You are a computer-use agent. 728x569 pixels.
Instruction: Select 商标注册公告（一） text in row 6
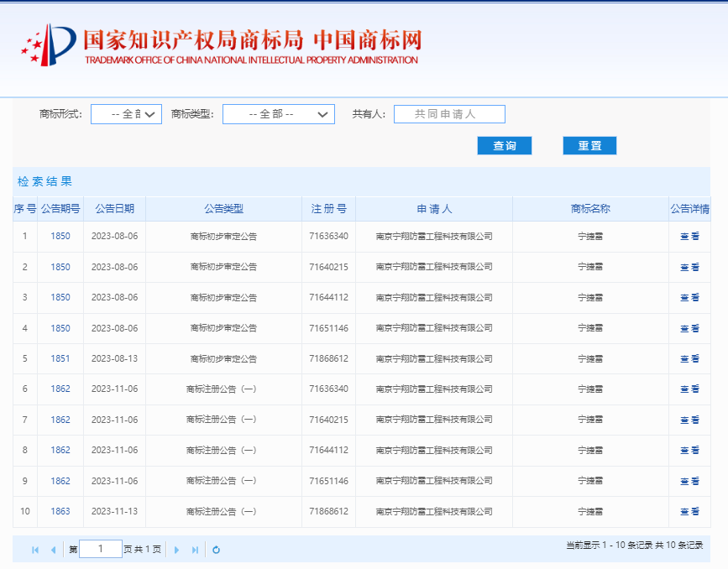(222, 389)
